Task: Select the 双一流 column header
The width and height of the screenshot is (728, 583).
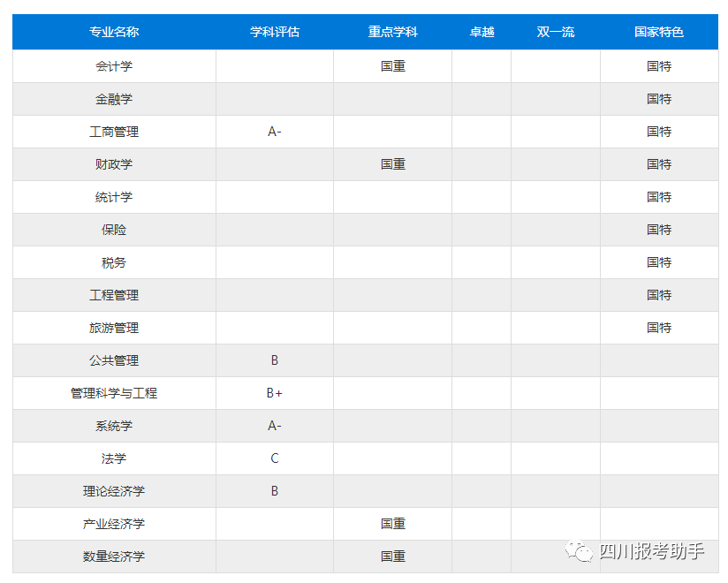Action: 556,32
